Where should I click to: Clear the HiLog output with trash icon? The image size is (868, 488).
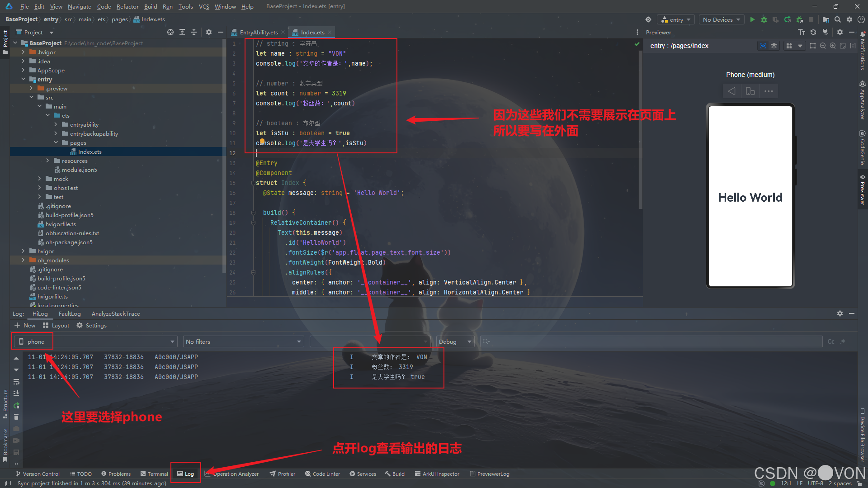coord(16,417)
